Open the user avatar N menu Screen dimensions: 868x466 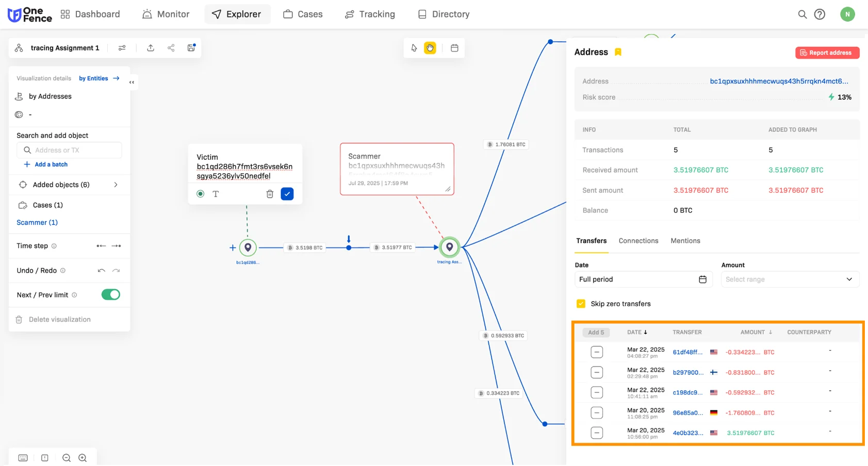pyautogui.click(x=847, y=14)
